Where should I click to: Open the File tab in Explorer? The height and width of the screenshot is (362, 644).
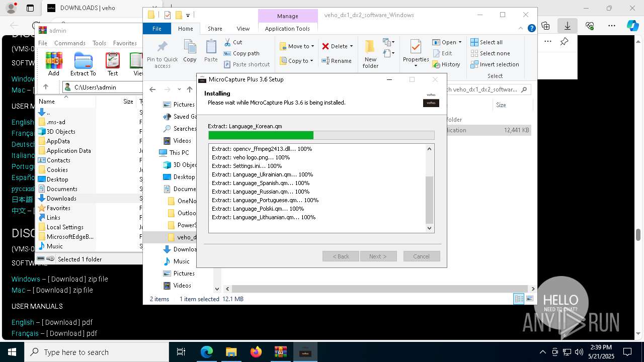(x=157, y=29)
